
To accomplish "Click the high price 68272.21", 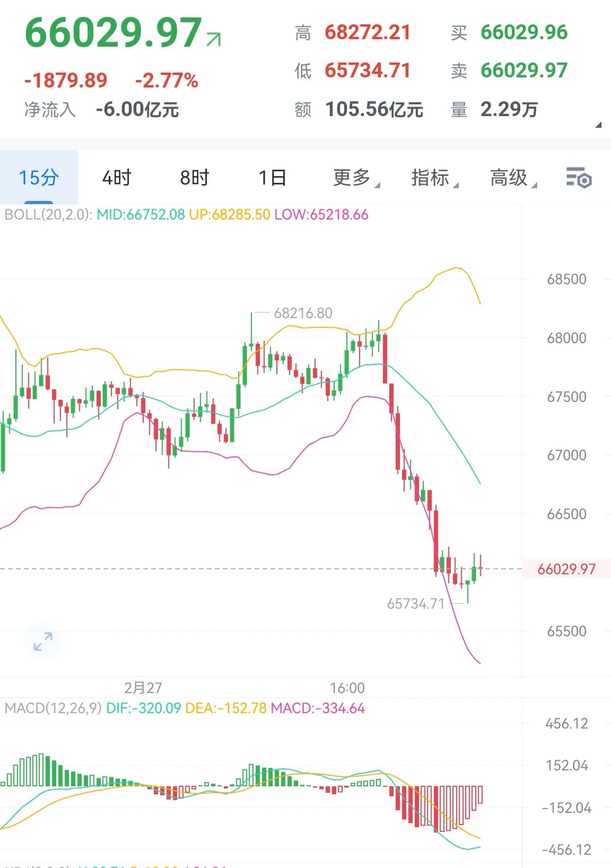I will [368, 32].
